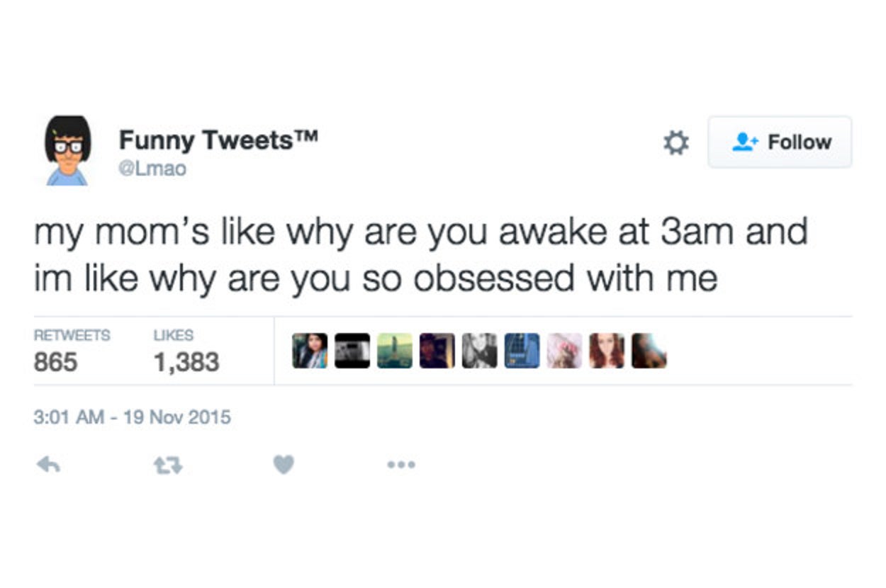
Task: Click the reply arrow icon
Action: [47, 465]
